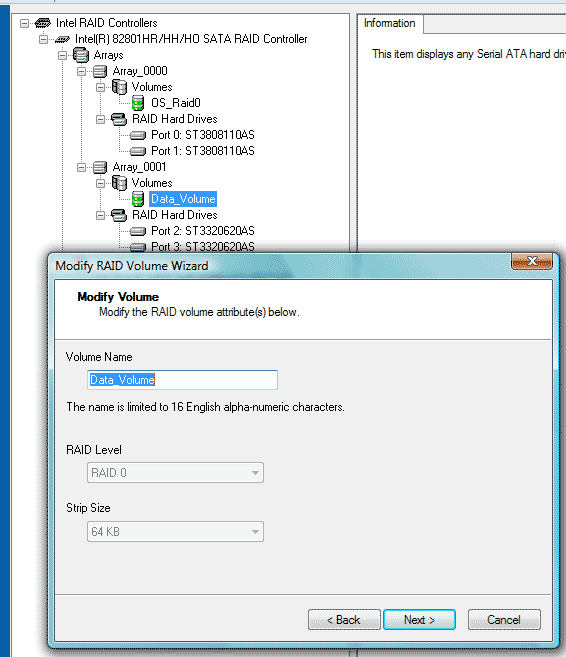Select the OS_Raid0 tree item
Image resolution: width=566 pixels, height=657 pixels.
coord(176,103)
